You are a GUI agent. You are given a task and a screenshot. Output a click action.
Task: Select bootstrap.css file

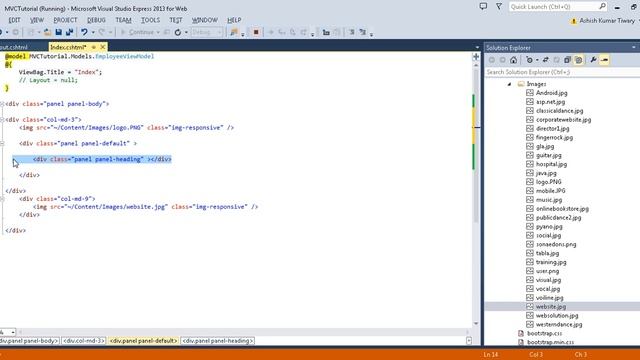(544, 333)
